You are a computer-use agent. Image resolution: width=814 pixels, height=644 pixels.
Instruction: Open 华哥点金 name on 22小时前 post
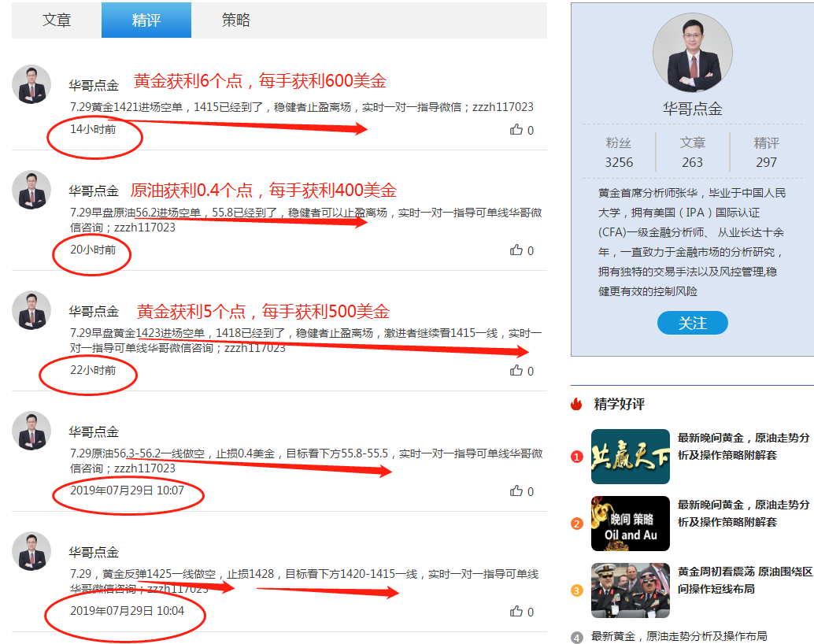(x=94, y=312)
